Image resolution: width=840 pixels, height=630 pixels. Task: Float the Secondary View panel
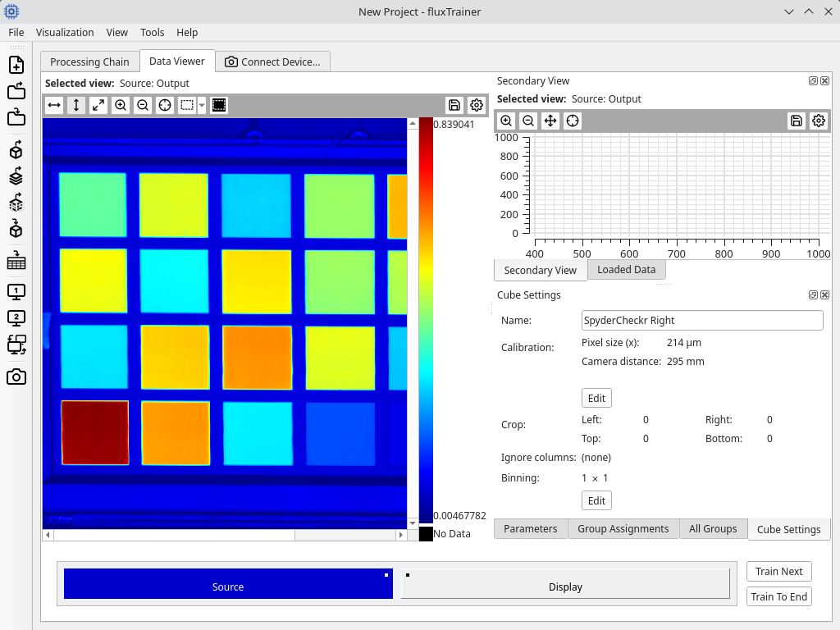coord(813,81)
